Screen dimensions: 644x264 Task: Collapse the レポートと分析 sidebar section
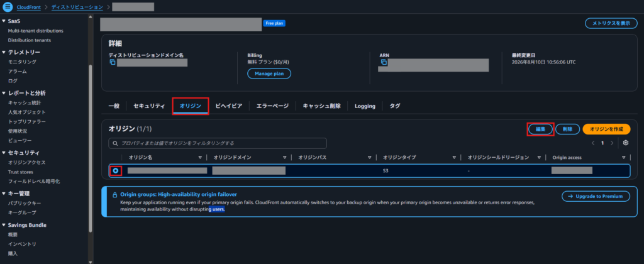(4, 93)
